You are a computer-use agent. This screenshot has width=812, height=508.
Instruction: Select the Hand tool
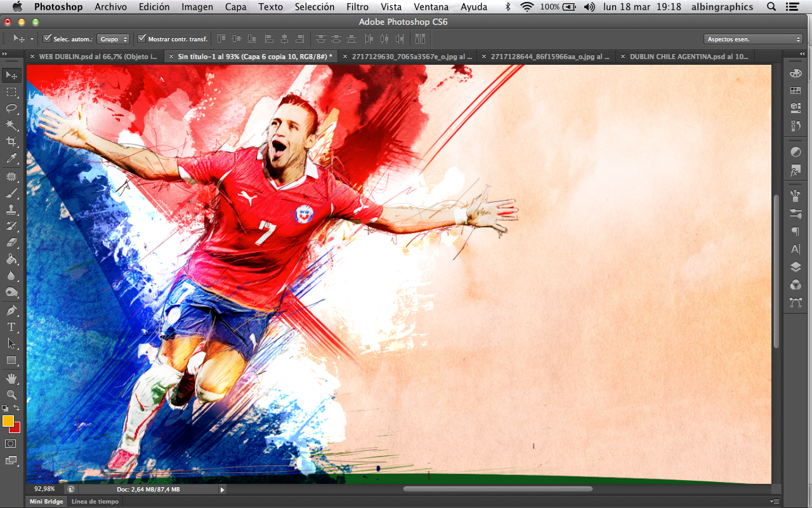[x=11, y=378]
